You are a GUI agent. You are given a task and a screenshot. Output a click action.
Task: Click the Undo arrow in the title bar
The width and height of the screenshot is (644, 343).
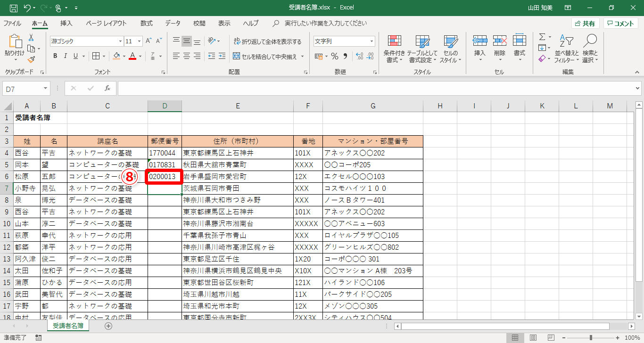[x=27, y=8]
